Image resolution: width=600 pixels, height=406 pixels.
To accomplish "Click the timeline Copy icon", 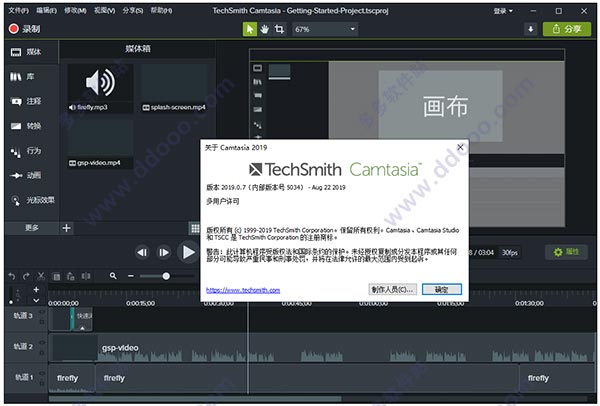I will tap(56, 276).
